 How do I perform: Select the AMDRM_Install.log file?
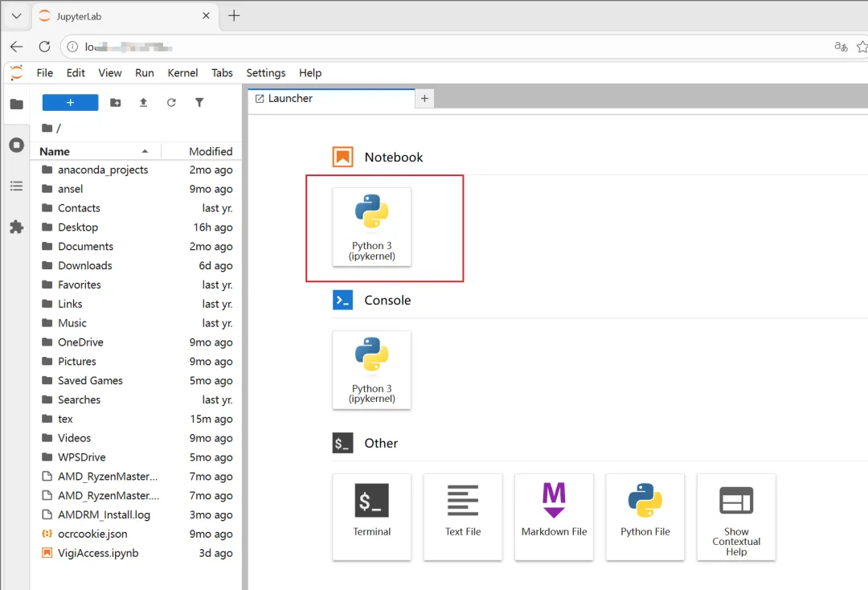pos(137,514)
